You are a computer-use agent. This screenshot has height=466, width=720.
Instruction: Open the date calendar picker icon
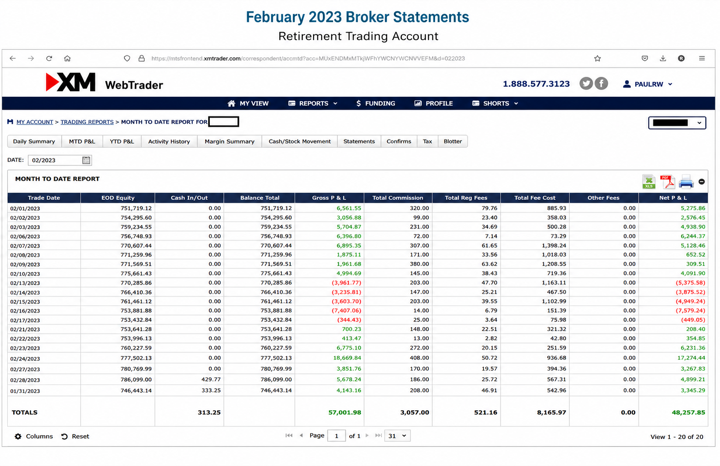86,160
